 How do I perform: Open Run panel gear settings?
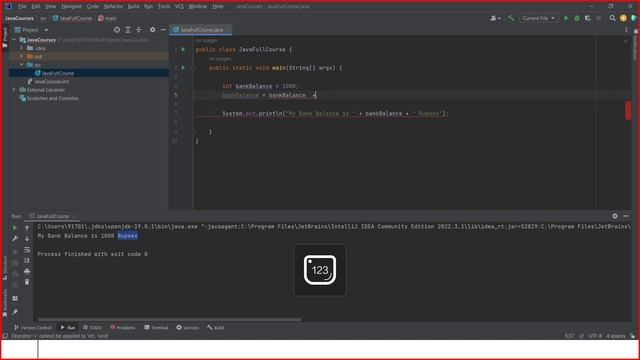coord(615,216)
